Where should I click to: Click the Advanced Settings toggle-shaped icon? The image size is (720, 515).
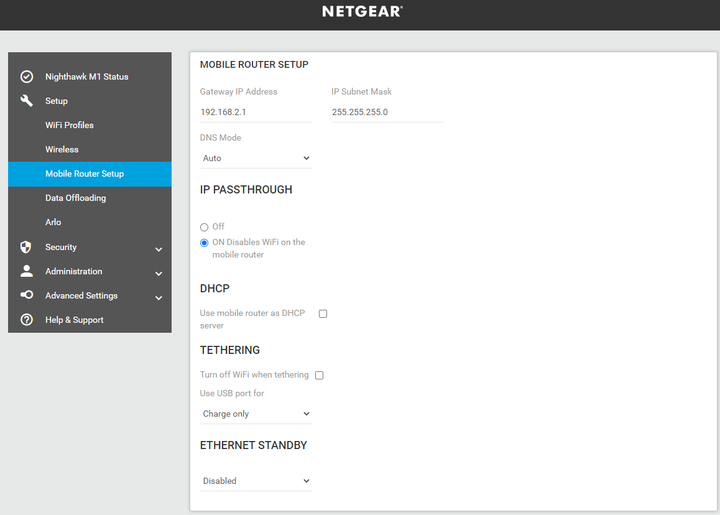[x=27, y=295]
